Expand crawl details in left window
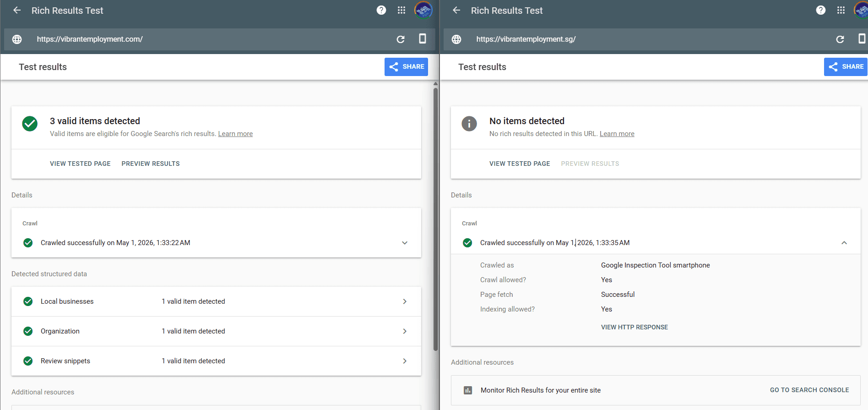This screenshot has width=868, height=410. (405, 243)
